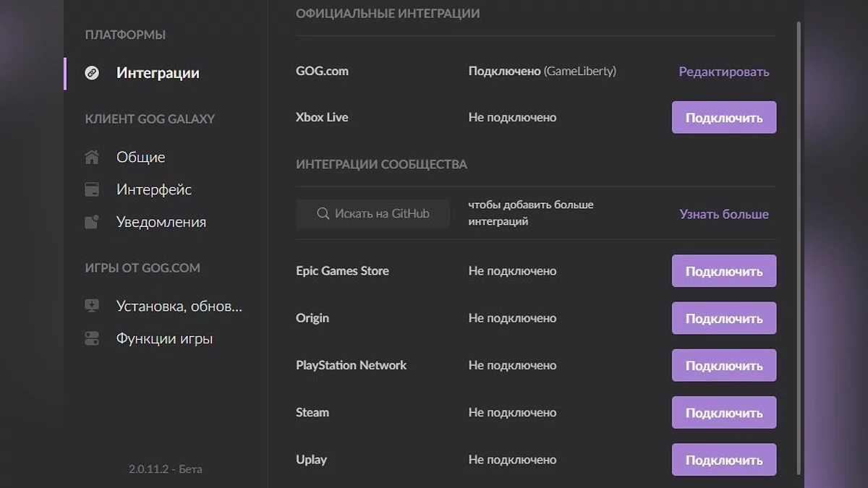
Task: Connect PlayStation Network account
Action: (723, 365)
